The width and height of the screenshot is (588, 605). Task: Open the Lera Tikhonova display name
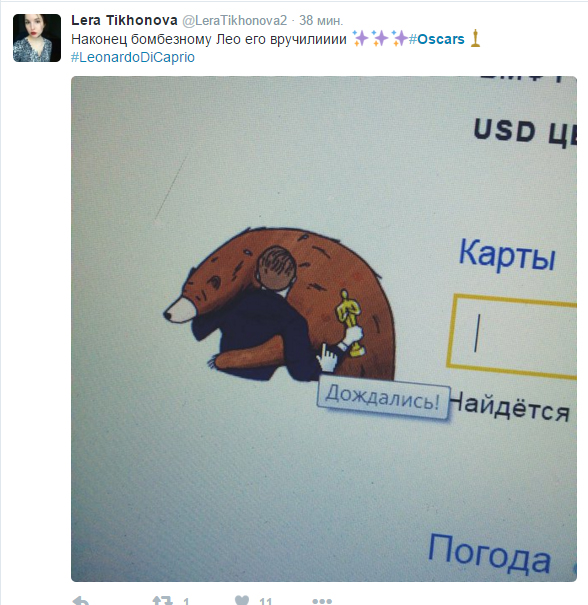pyautogui.click(x=124, y=20)
